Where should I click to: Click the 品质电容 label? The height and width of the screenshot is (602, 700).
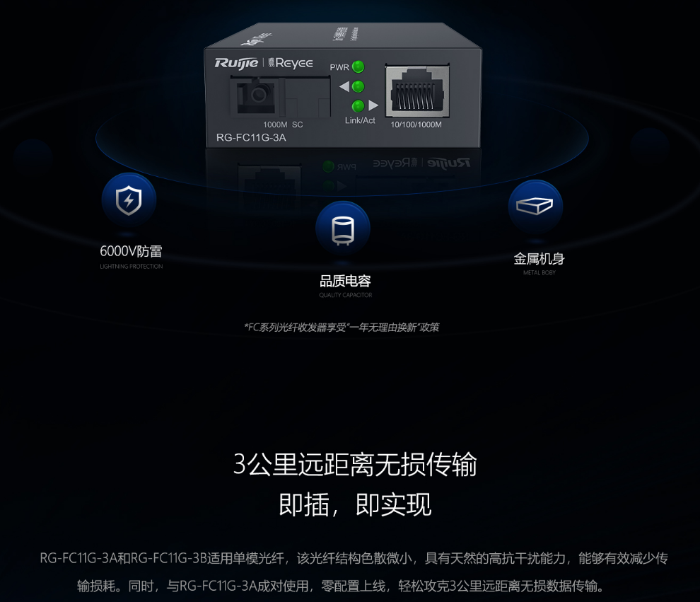coord(345,281)
